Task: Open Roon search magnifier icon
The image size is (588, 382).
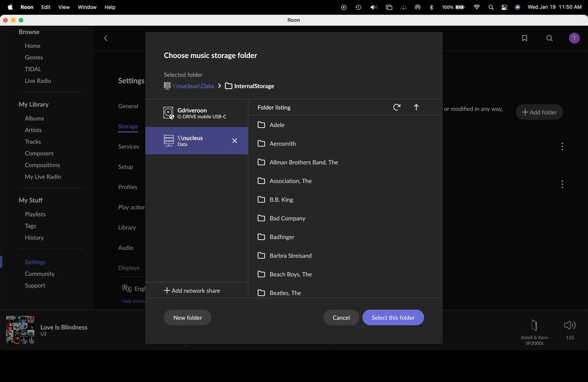Action: 550,38
